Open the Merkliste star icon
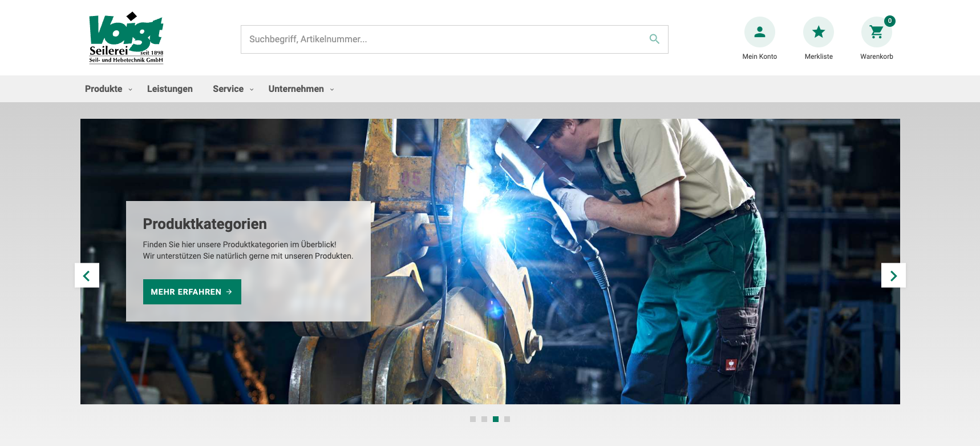Viewport: 980px width, 446px height. pos(819,32)
